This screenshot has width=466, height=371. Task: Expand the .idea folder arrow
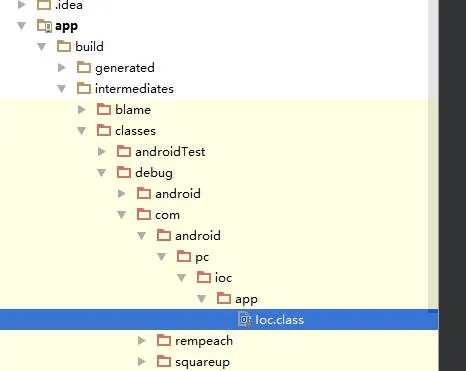pos(22,5)
